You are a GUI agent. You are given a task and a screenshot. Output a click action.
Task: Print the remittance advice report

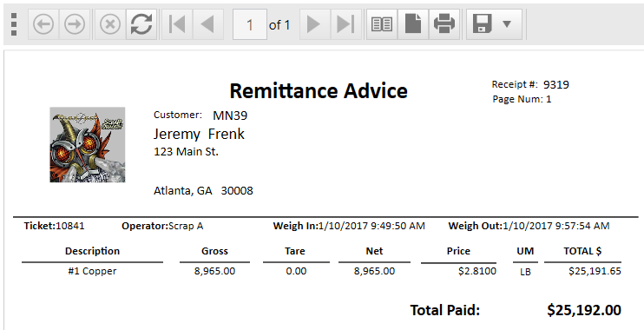coord(444,24)
